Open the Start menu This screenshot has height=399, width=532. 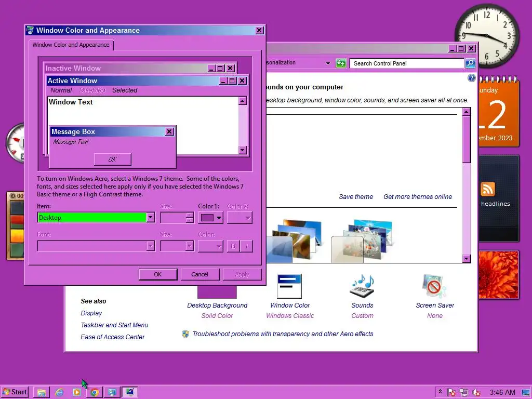14,392
